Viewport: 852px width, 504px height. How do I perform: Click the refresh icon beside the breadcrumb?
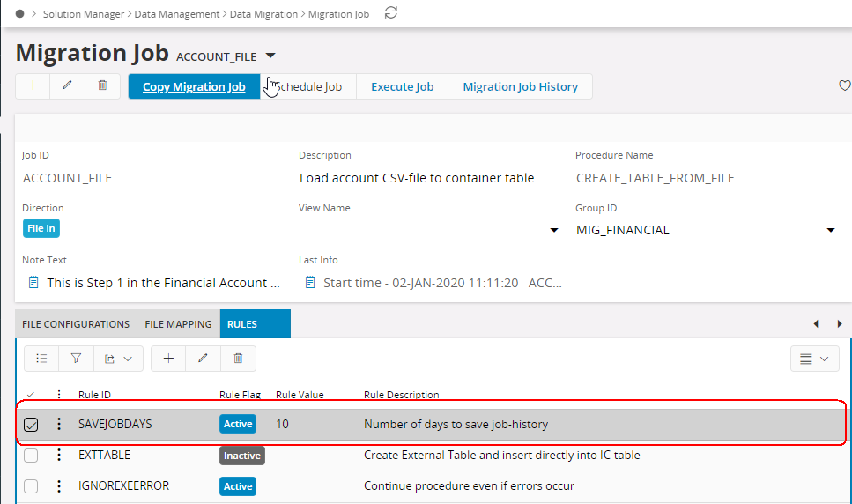(391, 13)
